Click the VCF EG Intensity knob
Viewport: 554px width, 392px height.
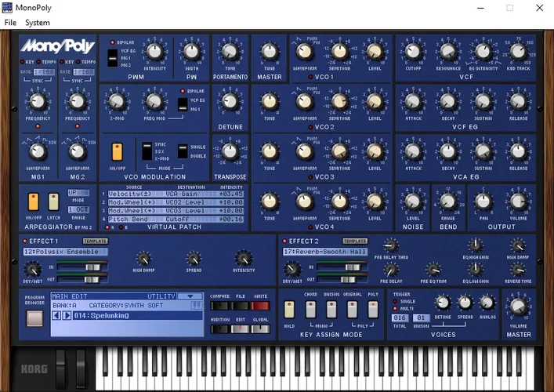tap(483, 52)
